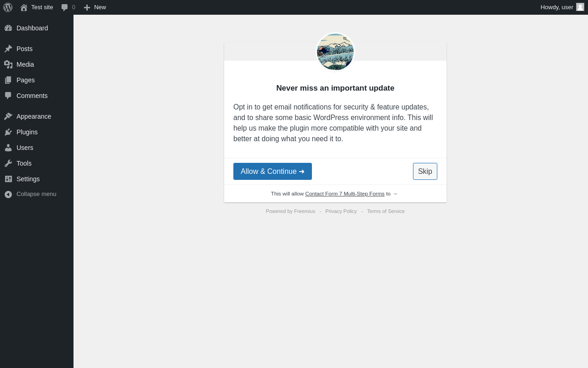This screenshot has width=588, height=368.
Task: Click the Collapse menu arrow icon
Action: click(8, 194)
